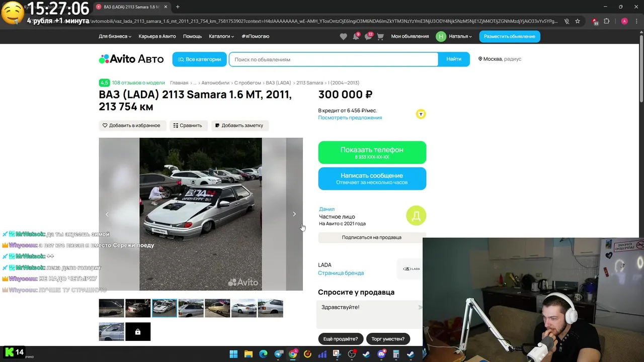Open Посмотреть предложения credit link

point(350,118)
